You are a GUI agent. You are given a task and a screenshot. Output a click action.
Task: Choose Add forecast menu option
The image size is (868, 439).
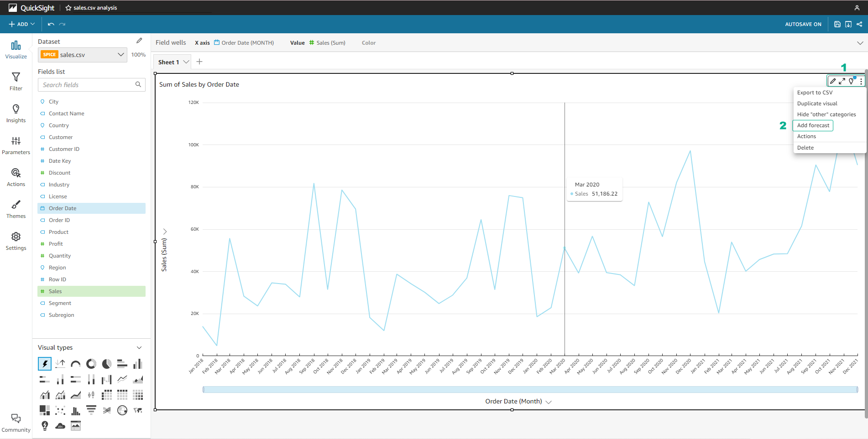click(813, 125)
